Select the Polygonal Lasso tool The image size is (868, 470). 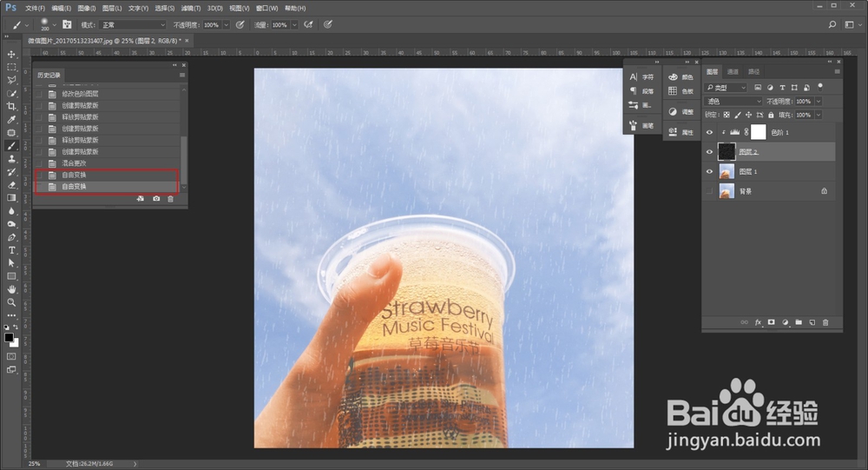click(11, 81)
